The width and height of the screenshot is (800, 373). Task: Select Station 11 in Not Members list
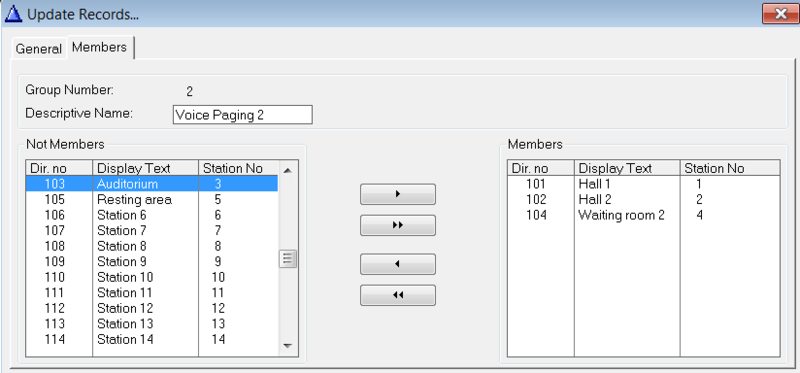coord(152,293)
